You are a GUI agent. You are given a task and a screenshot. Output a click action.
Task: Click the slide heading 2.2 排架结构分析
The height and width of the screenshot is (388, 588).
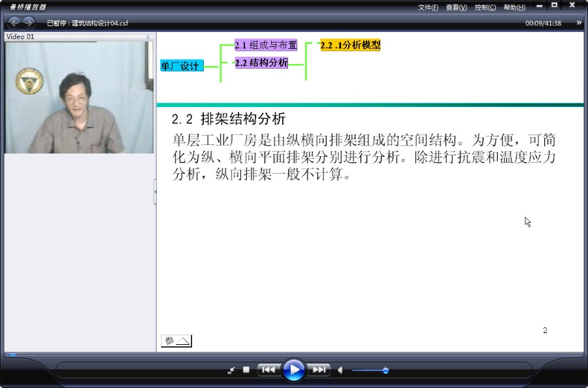point(229,119)
